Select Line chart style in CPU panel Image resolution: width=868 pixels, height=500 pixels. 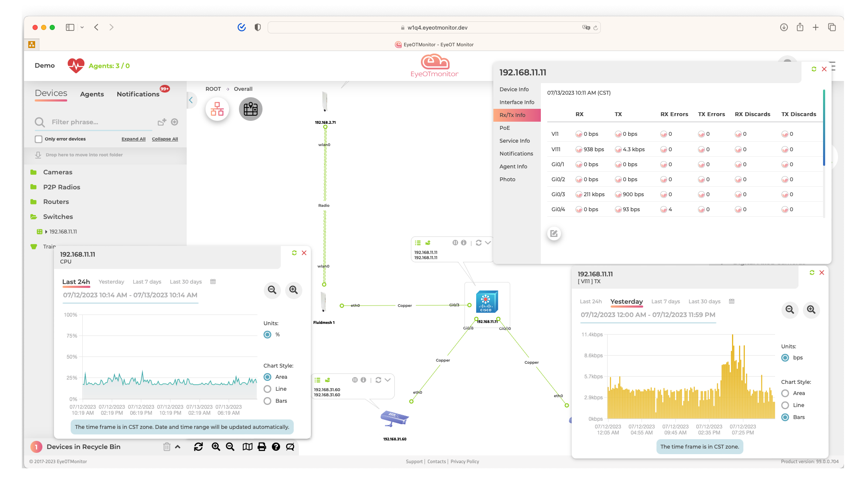coord(268,389)
